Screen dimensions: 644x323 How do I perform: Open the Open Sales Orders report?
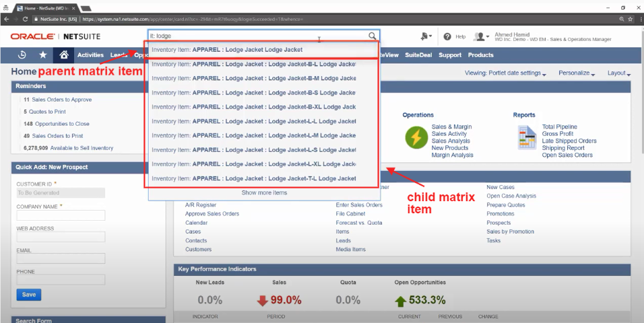coord(567,155)
